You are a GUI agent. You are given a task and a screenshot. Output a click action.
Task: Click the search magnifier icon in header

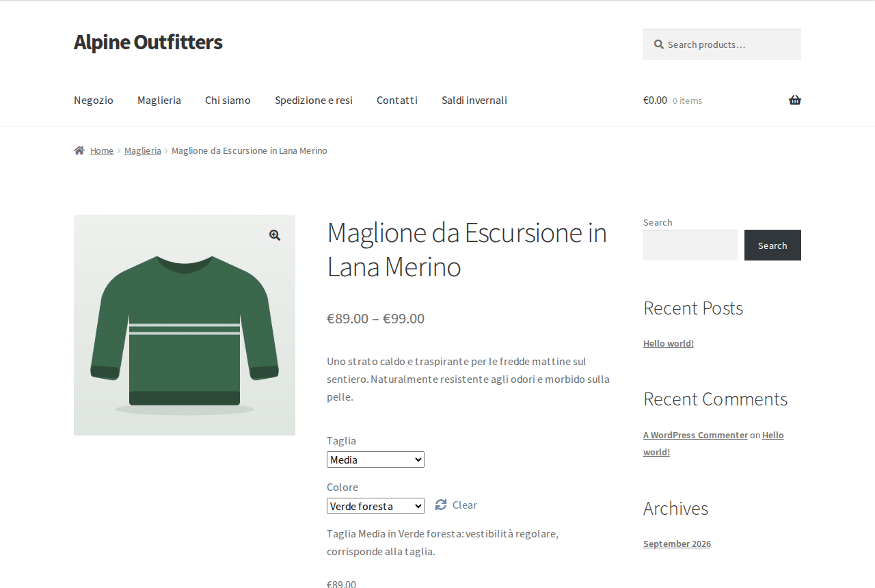pos(659,44)
